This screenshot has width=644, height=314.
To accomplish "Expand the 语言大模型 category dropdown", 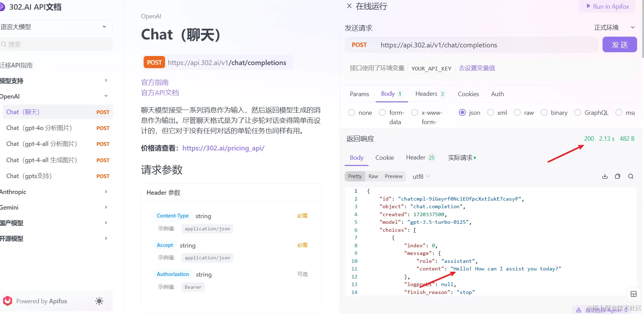I will pyautogui.click(x=104, y=26).
